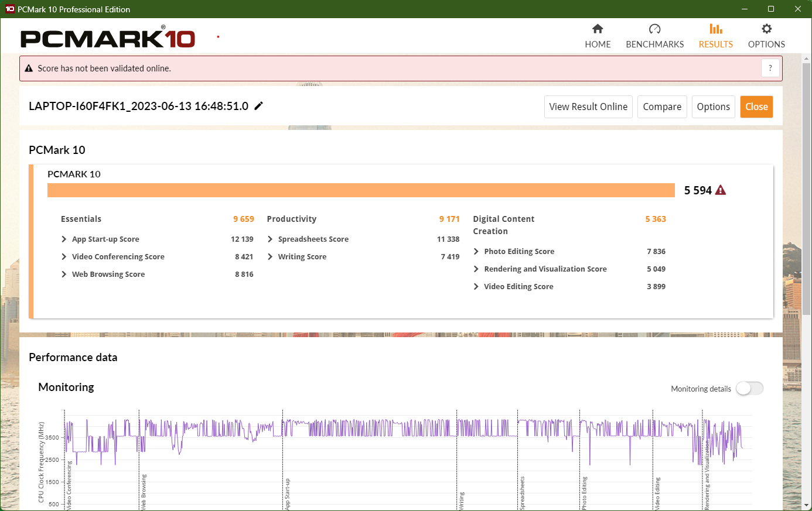Click the Video Conferencing marker on the chart
This screenshot has width=812, height=511.
(x=69, y=485)
